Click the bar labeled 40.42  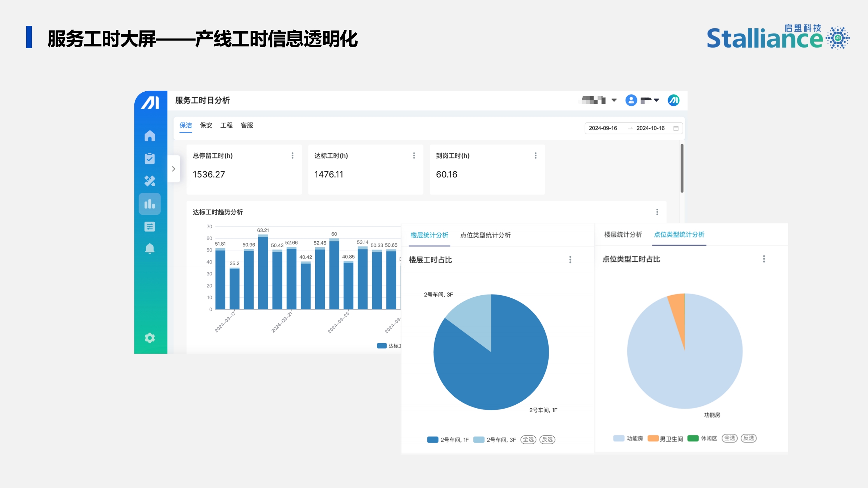(305, 285)
